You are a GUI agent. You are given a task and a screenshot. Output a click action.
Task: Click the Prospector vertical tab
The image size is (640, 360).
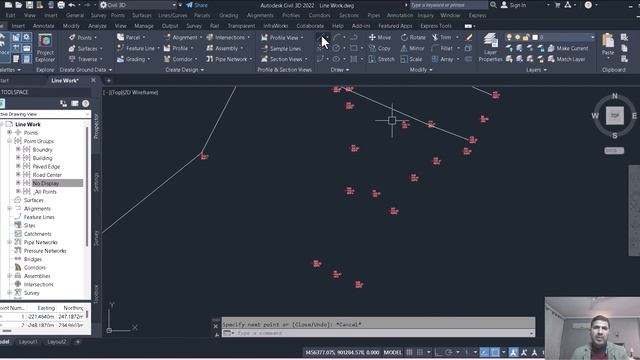click(96, 126)
